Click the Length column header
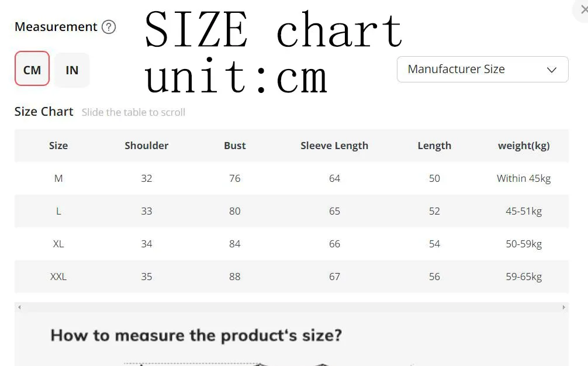588x366 pixels. [434, 146]
